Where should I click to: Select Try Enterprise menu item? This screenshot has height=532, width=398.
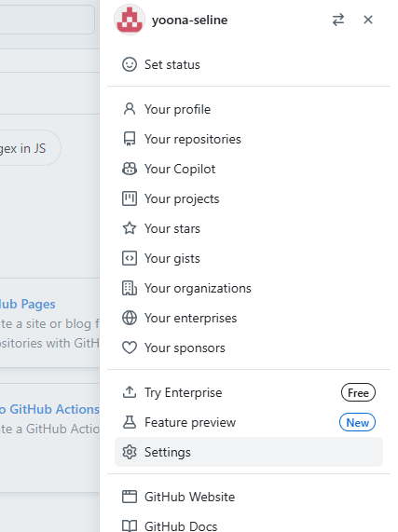tap(249, 392)
